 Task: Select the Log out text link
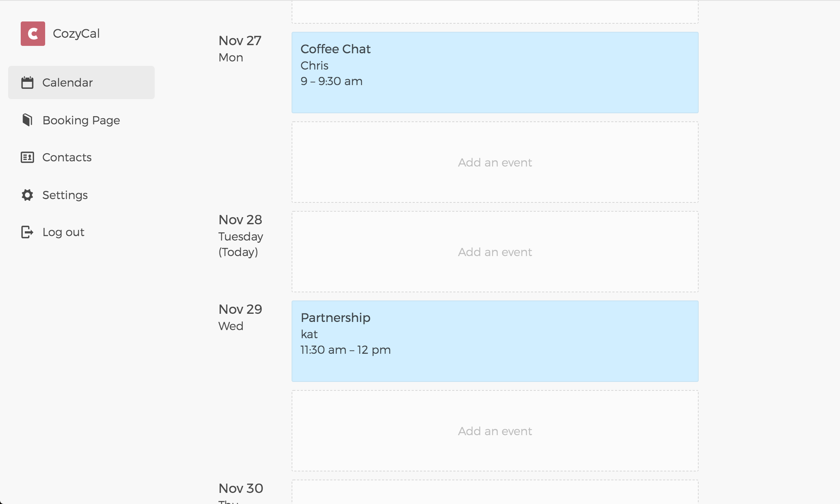[x=63, y=232]
